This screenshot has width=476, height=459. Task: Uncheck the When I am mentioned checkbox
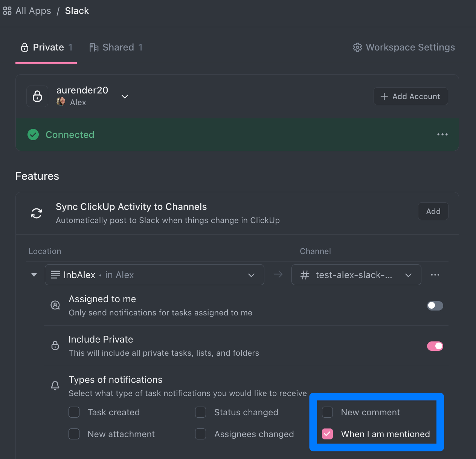click(x=328, y=434)
